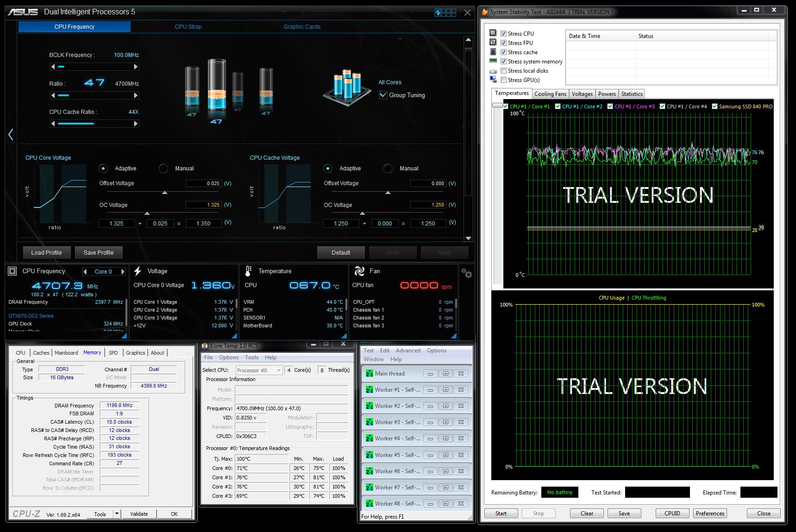Expand the Temperature monitor panel corner arrow
796x532 pixels.
344,336
